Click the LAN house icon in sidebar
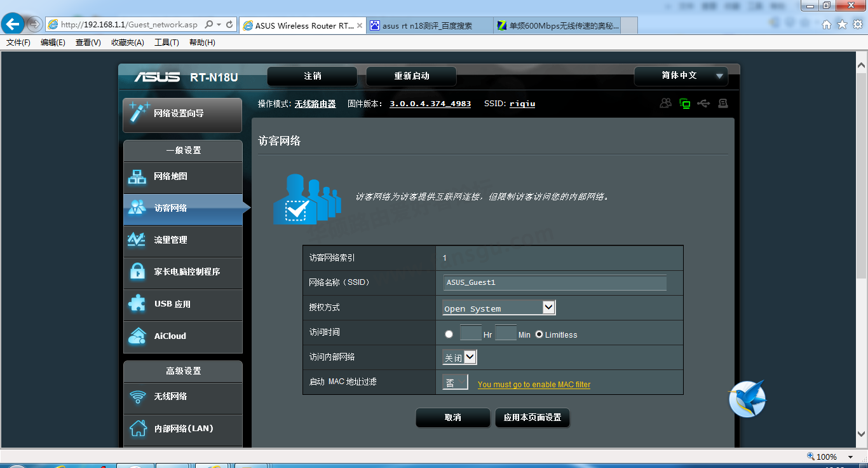868x468 pixels. [x=137, y=428]
